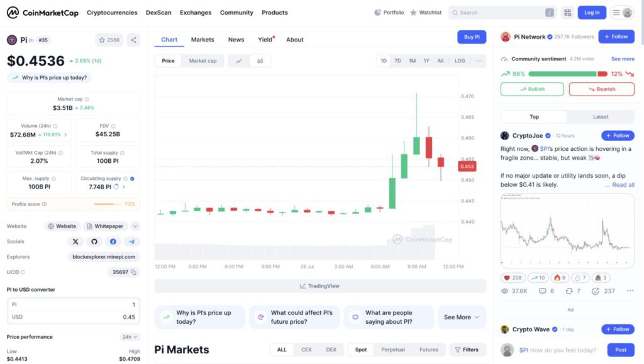Select the line chart view icon

tap(239, 61)
